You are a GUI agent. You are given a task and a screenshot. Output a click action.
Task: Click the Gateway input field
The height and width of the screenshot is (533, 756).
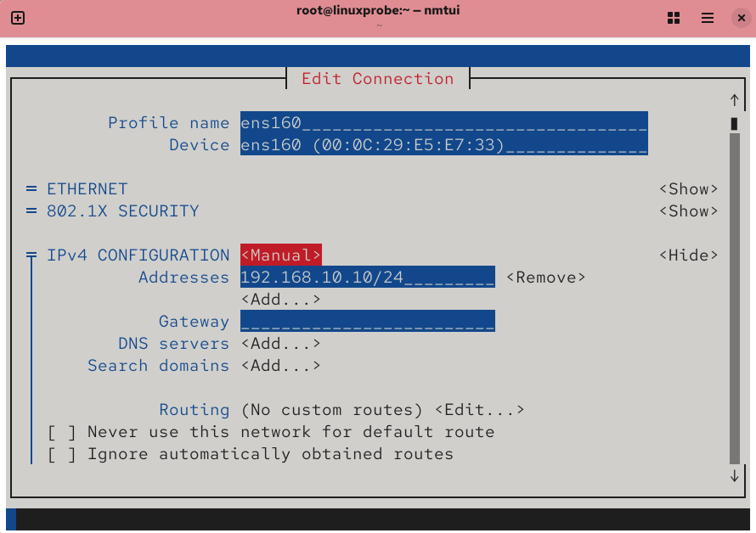pyautogui.click(x=367, y=322)
